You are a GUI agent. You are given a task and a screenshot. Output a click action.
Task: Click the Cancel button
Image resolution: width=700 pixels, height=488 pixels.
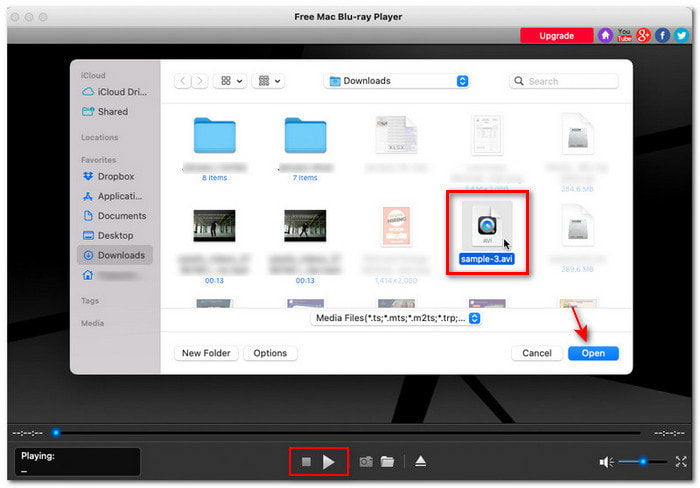pos(537,353)
